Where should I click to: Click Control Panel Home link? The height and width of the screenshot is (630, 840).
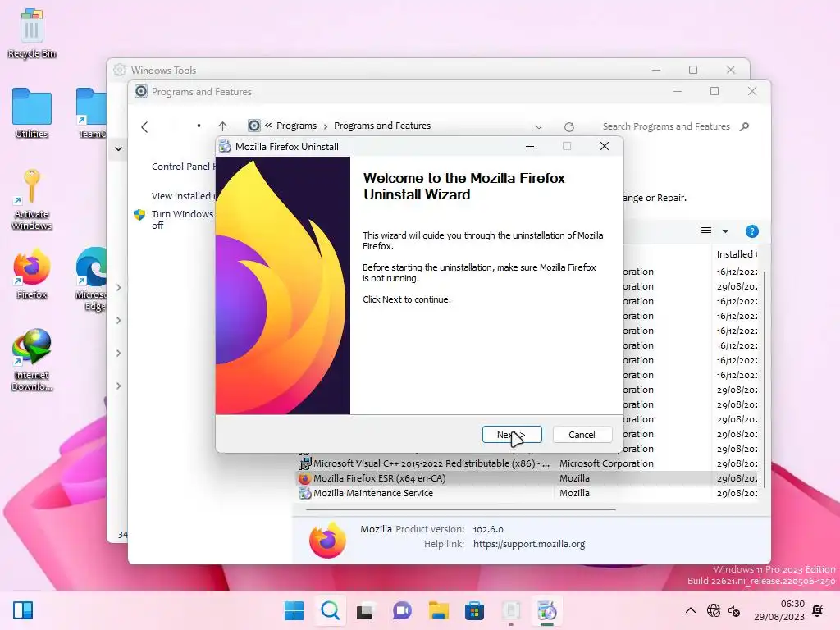[182, 167]
